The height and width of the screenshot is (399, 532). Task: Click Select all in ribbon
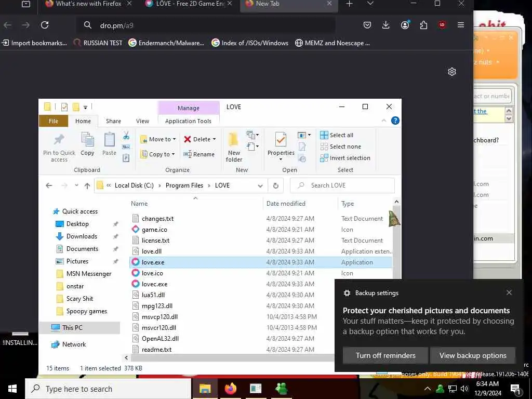tap(337, 135)
